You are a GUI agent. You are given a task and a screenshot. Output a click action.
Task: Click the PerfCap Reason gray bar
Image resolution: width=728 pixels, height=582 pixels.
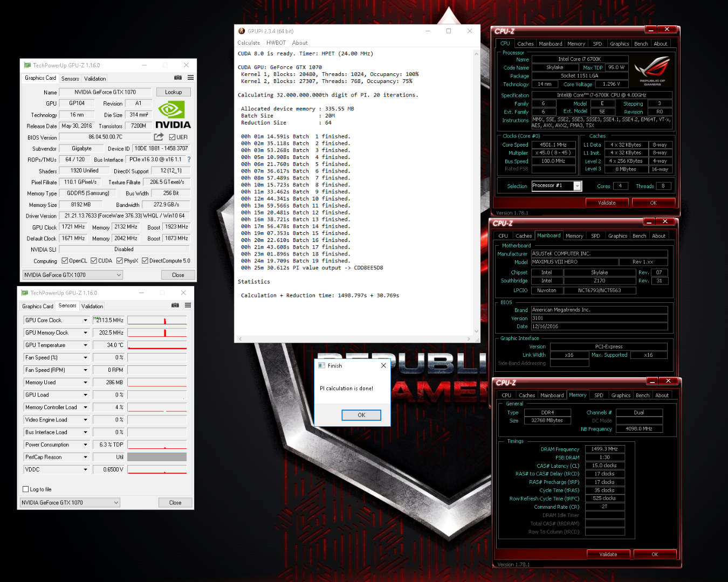tap(157, 457)
